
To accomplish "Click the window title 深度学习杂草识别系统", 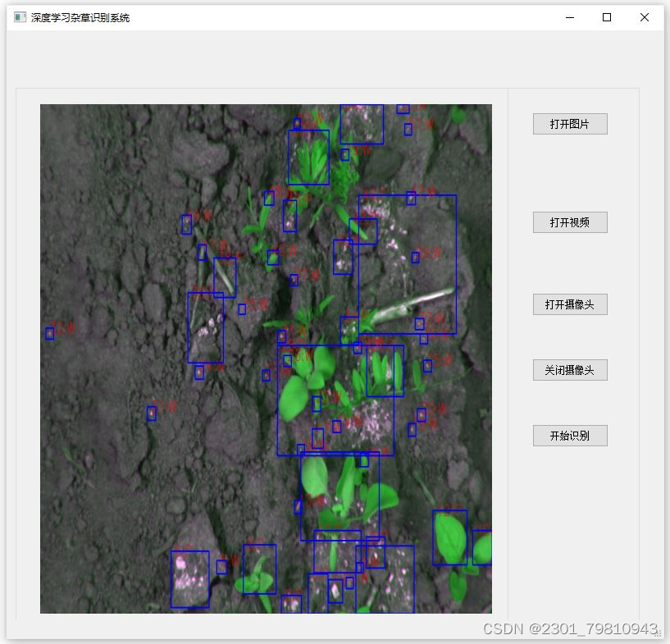I will [x=80, y=17].
